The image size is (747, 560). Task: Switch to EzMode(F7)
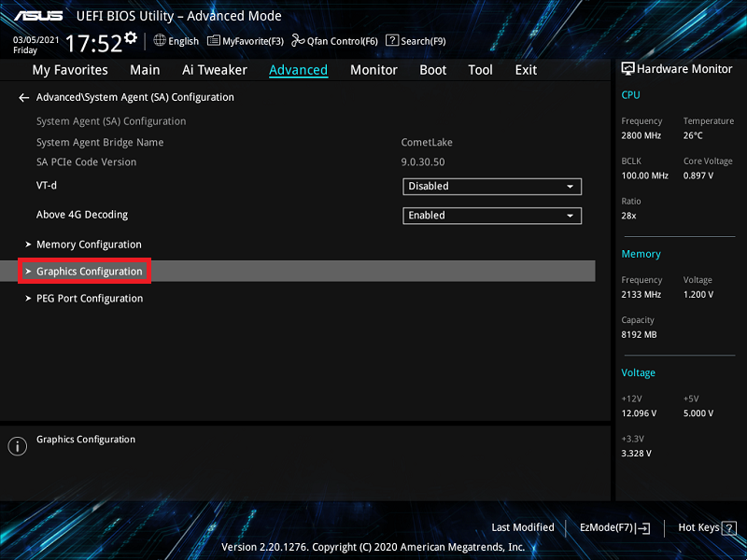tap(614, 527)
